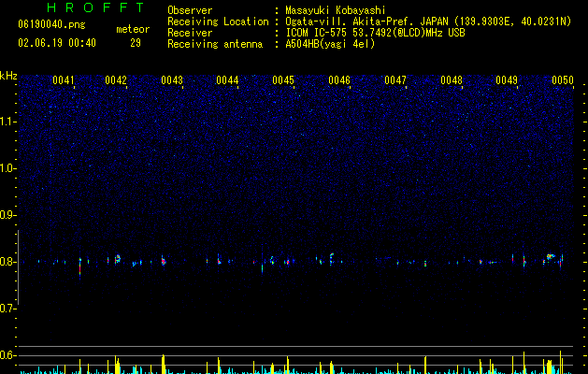This screenshot has width=588, height=374.
Task: Click the Observer label
Action: 190,10
